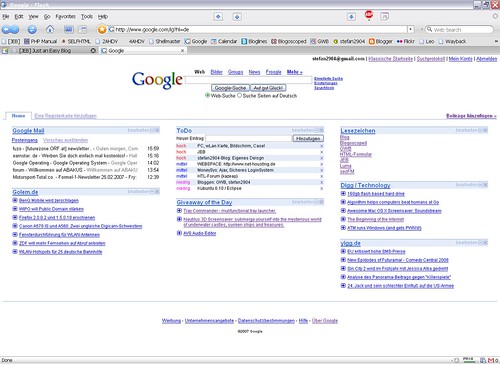
Task: Open the Blogoscoped bookmark in the toolbar
Action: tap(289, 41)
